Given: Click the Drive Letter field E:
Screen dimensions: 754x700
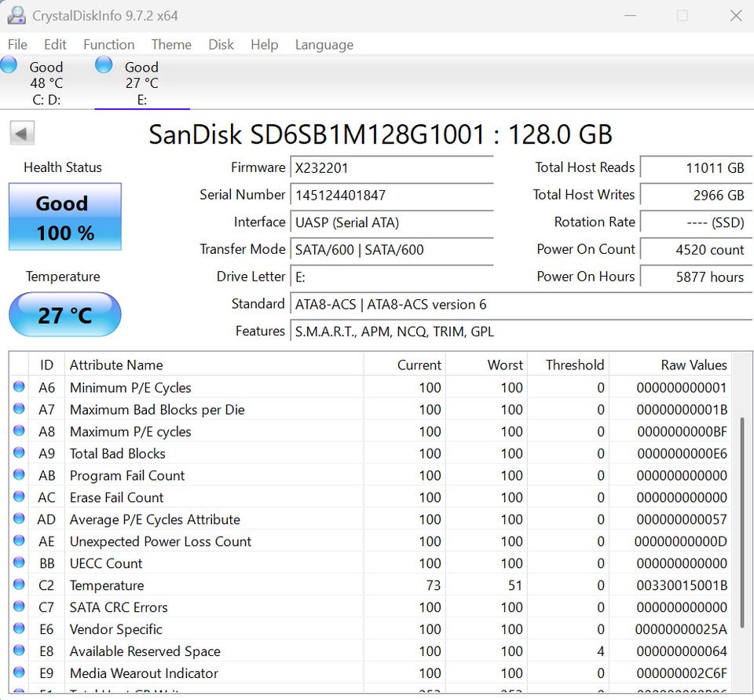Looking at the screenshot, I should tap(392, 277).
